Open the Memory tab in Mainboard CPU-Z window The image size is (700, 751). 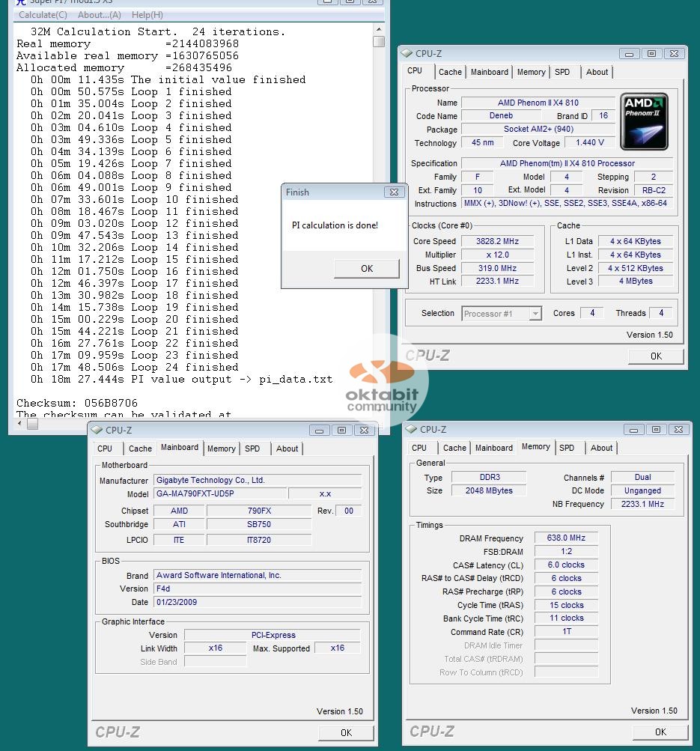coord(221,449)
